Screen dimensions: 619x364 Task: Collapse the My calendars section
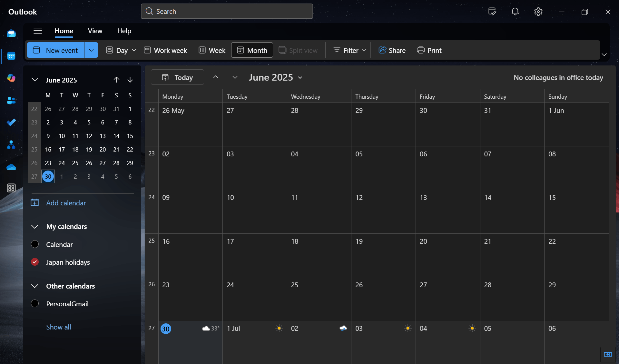coord(35,226)
